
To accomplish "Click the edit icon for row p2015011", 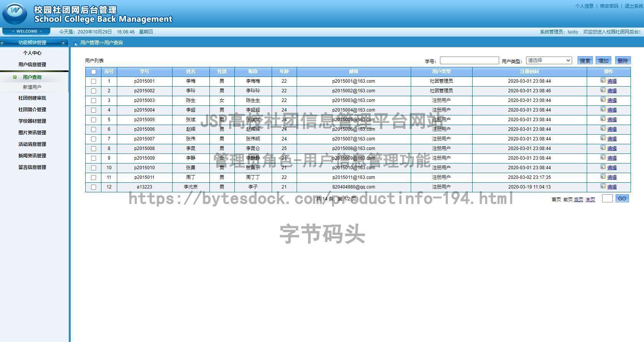I will [x=603, y=177].
